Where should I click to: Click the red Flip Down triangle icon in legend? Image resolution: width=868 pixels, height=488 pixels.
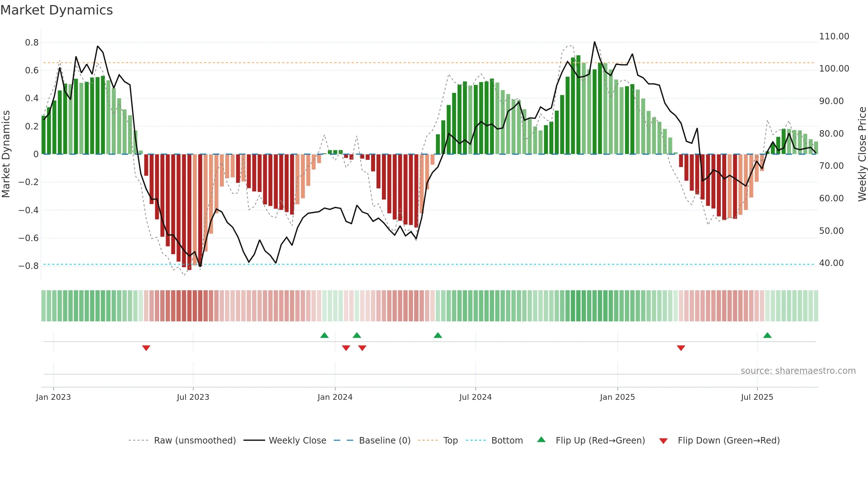(x=663, y=441)
